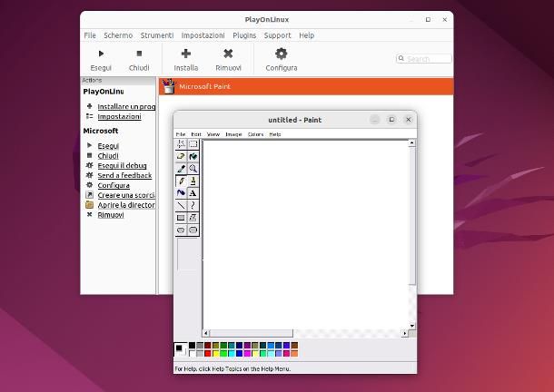Choose the Curve tool in Paint
This screenshot has height=392, width=554.
[193, 205]
